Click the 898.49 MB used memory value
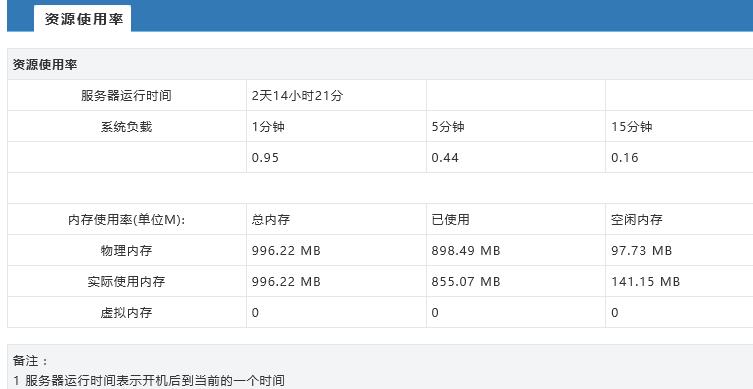Image resolution: width=753 pixels, height=389 pixels. tap(466, 250)
